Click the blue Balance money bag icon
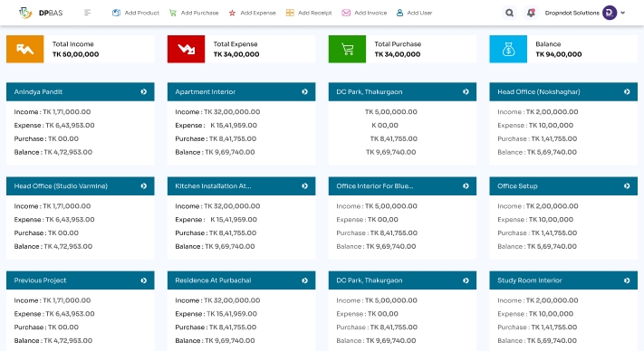Viewport: 644px width, 351px height. [508, 49]
